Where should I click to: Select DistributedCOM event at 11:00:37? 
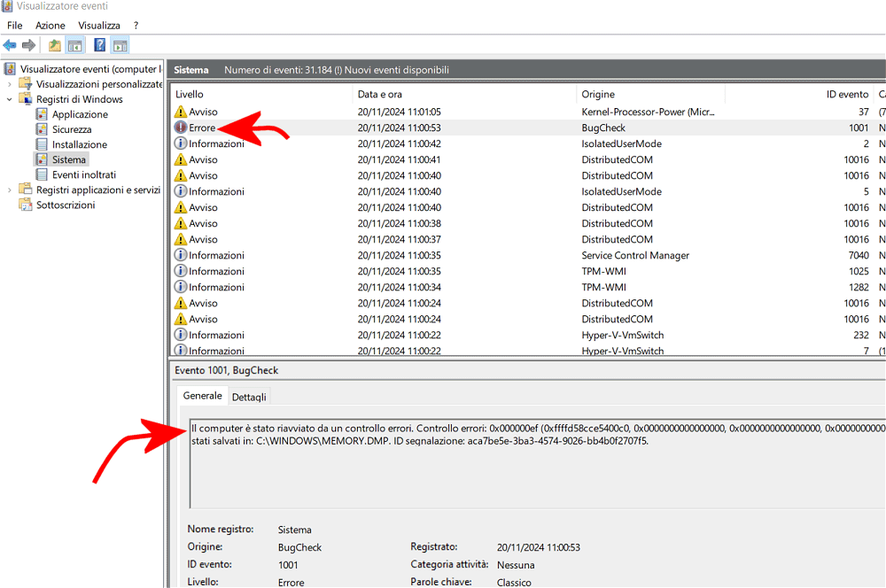coord(528,239)
